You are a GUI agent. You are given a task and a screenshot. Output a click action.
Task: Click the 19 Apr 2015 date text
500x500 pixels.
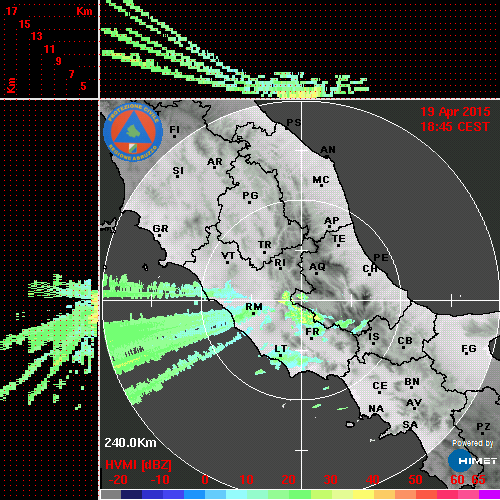click(455, 112)
